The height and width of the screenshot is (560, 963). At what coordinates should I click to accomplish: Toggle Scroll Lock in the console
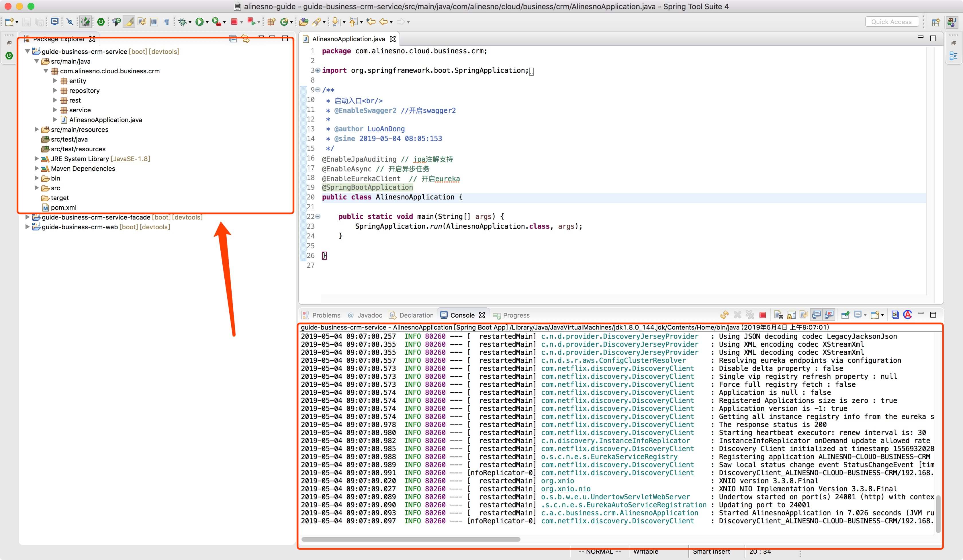tap(791, 315)
